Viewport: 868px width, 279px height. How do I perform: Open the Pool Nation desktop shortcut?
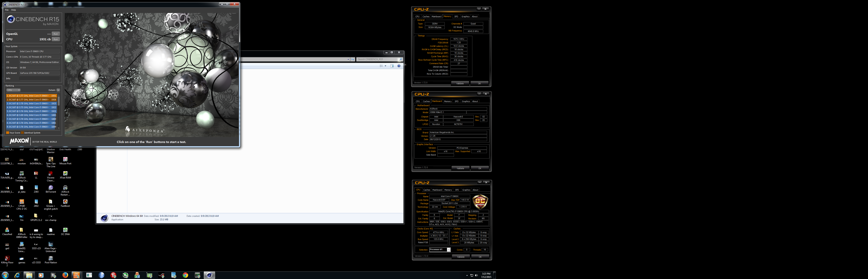(x=51, y=260)
